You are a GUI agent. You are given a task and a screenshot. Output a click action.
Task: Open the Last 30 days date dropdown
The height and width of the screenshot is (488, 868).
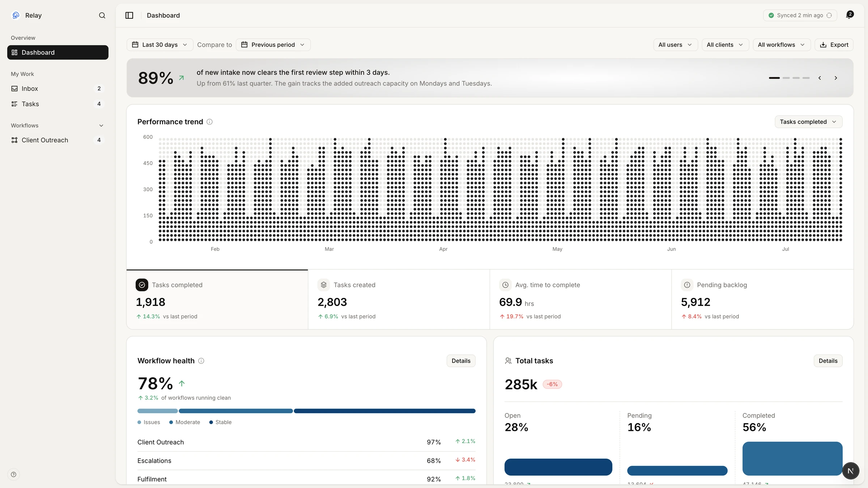tap(160, 45)
